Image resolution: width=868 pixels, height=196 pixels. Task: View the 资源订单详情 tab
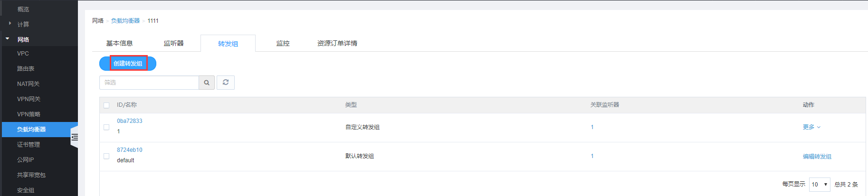point(337,43)
